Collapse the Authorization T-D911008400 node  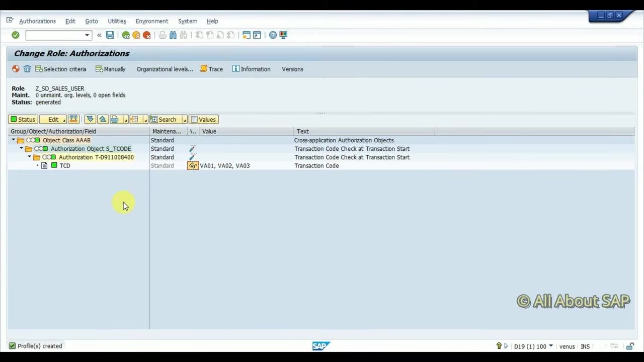coord(30,157)
